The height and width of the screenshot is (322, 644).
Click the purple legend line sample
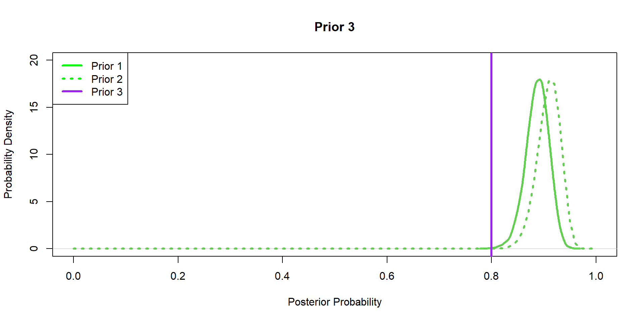[x=72, y=91]
